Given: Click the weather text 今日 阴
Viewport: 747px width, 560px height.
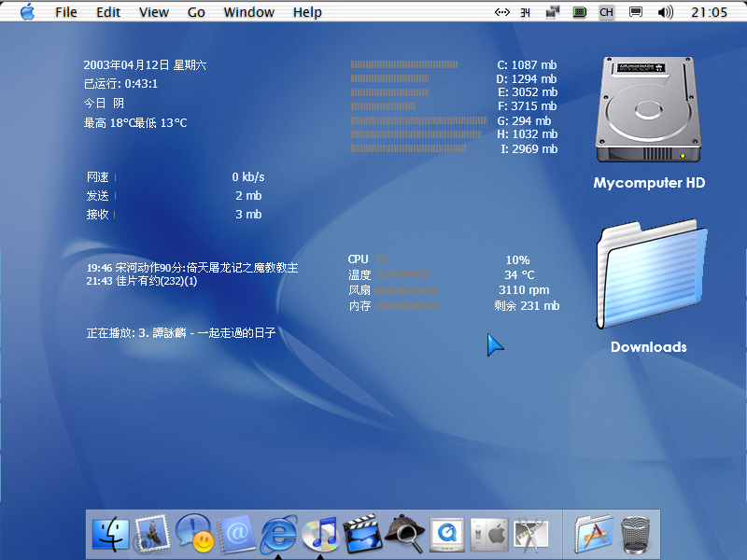Looking at the screenshot, I should (104, 104).
